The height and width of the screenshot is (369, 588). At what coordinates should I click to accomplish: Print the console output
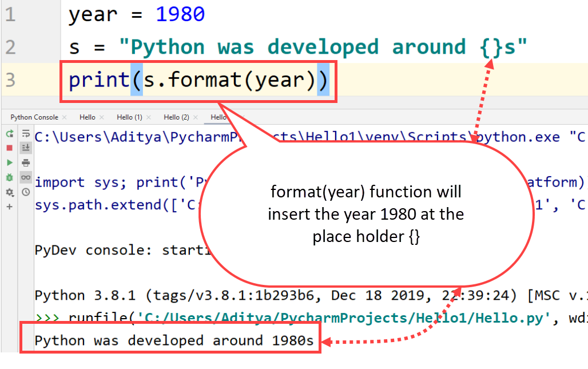tap(25, 162)
